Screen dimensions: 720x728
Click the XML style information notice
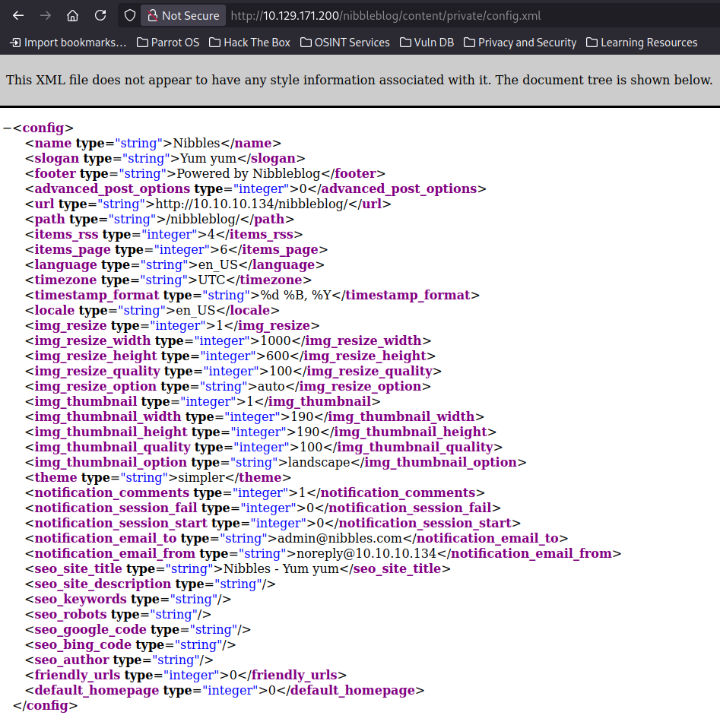point(359,80)
